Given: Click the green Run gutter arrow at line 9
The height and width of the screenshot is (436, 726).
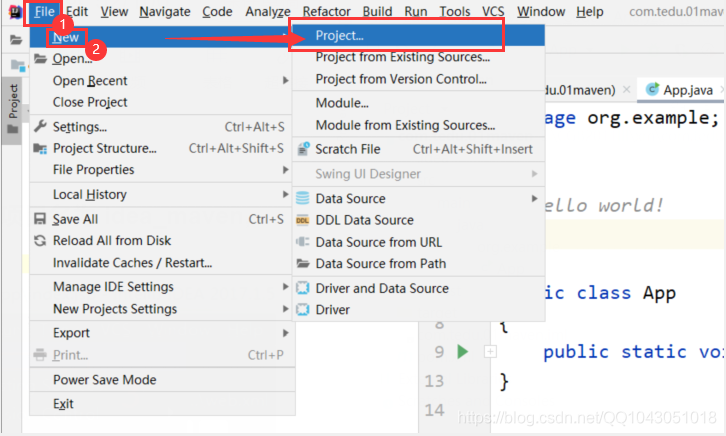Looking at the screenshot, I should pos(462,352).
